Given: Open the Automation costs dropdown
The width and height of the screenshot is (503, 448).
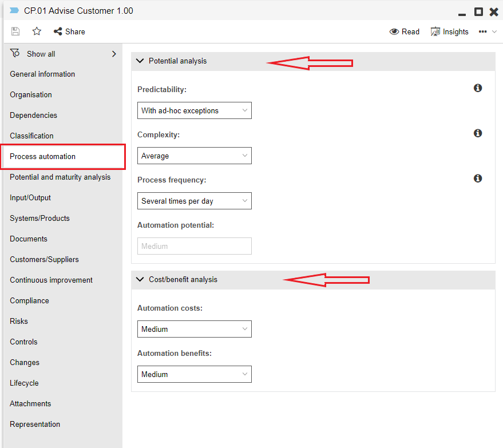Looking at the screenshot, I should pos(195,329).
